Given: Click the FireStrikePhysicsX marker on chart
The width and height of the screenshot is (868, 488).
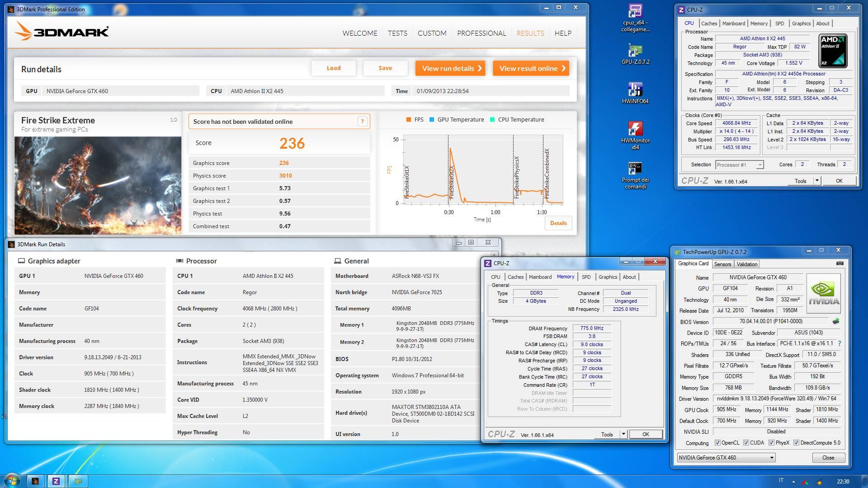Looking at the screenshot, I should point(516,178).
